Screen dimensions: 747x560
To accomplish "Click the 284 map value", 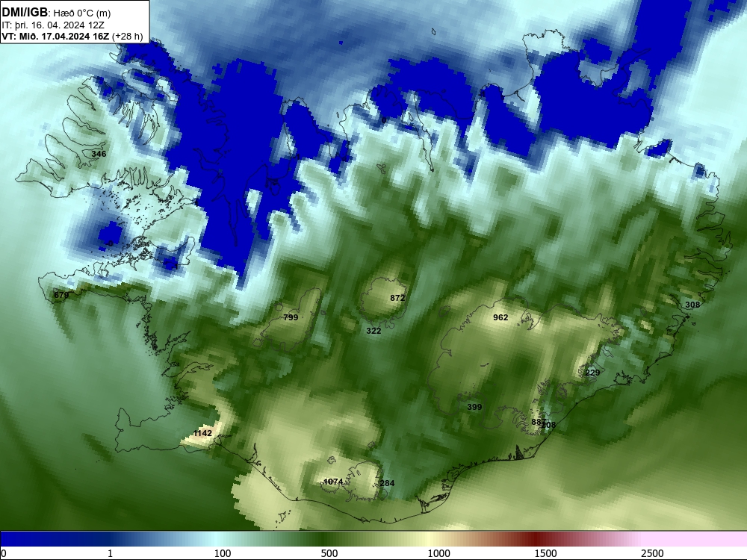I will [x=387, y=483].
